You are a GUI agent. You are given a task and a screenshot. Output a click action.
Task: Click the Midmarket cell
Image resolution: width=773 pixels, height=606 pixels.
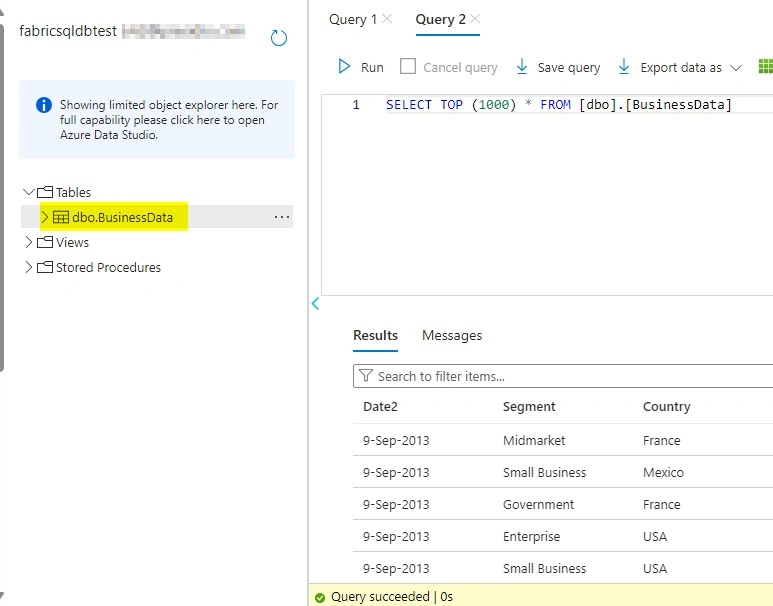click(534, 440)
